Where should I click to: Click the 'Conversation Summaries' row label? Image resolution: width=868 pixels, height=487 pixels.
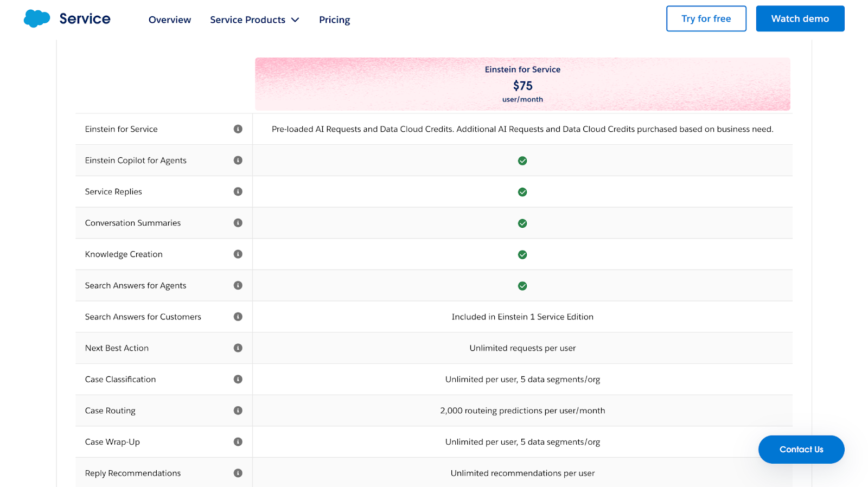point(133,223)
